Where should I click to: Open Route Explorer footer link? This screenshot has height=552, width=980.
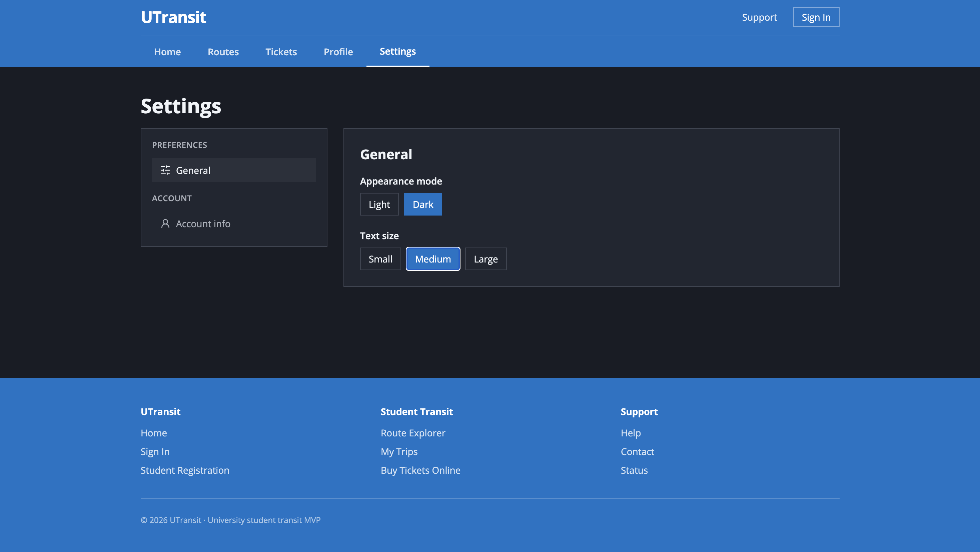click(x=413, y=433)
